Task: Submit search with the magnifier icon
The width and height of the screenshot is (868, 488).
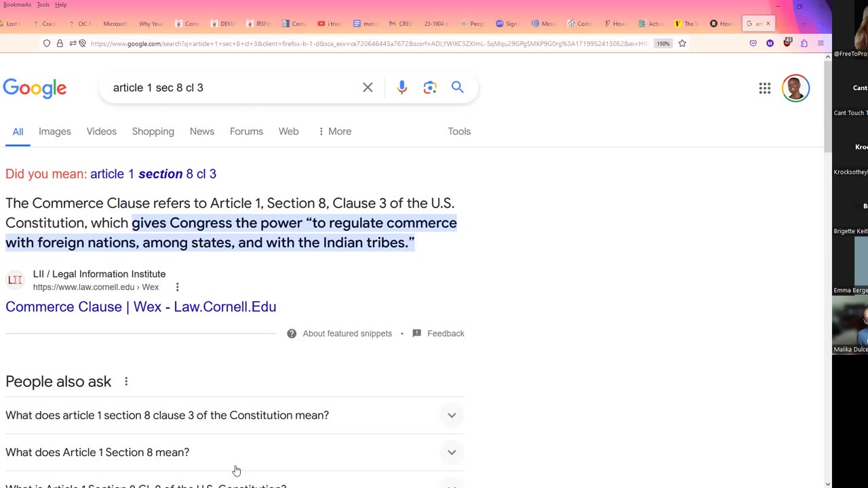Action: 458,87
